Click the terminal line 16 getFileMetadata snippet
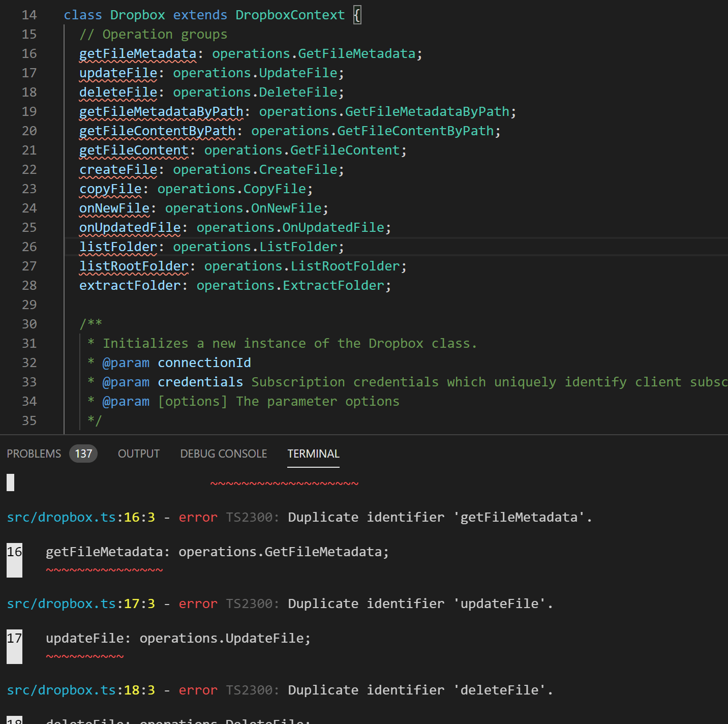 pyautogui.click(x=218, y=552)
